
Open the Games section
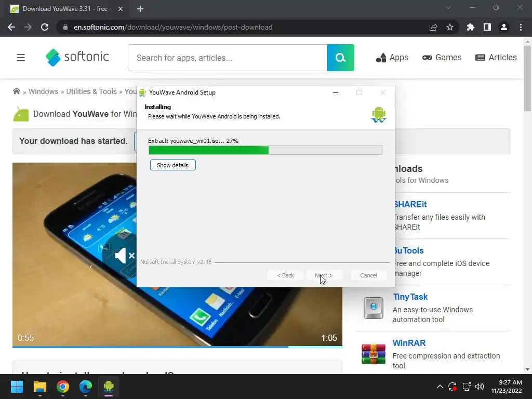point(442,58)
